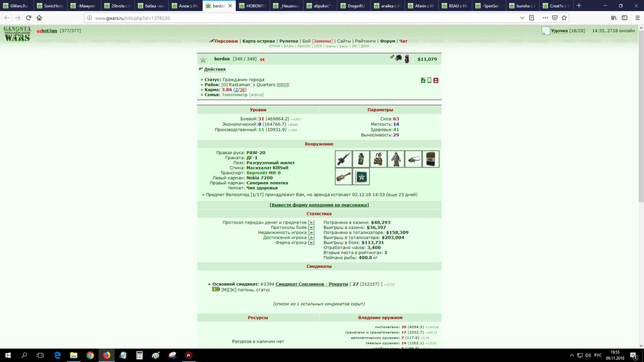644x362 pixels.
Task: Expand the Действия actions menu
Action: tap(215, 69)
